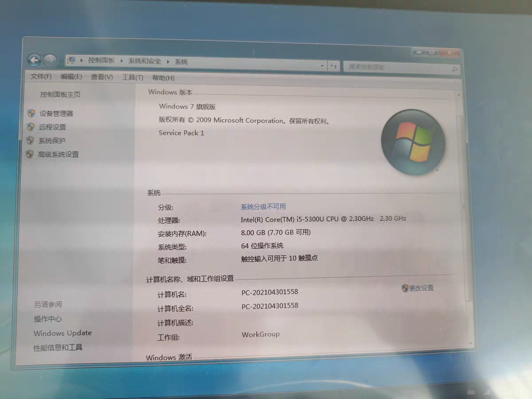Click the 系统类型 label
The image size is (532, 399).
[x=172, y=247]
